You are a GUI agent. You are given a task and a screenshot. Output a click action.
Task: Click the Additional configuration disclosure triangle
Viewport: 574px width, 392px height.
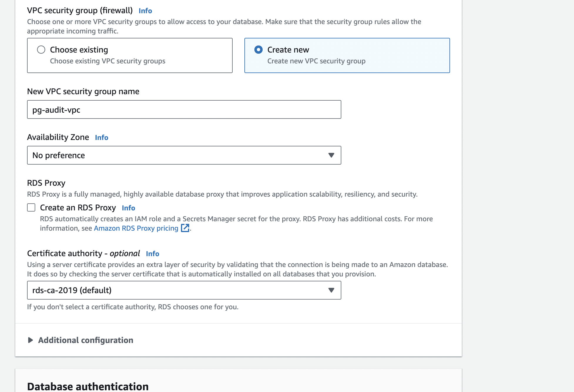pyautogui.click(x=30, y=340)
